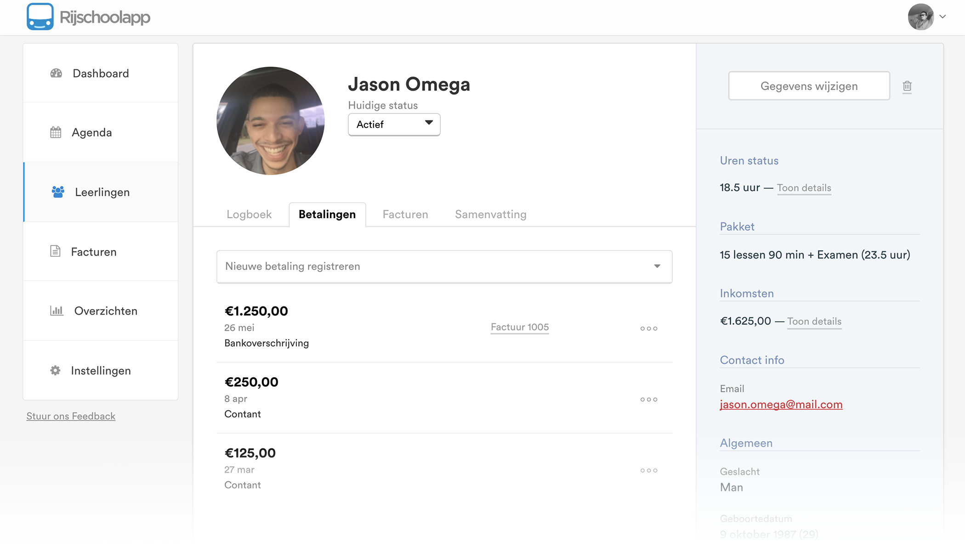Switch to the Logboek tab
Image resolution: width=965 pixels, height=560 pixels.
(x=249, y=214)
